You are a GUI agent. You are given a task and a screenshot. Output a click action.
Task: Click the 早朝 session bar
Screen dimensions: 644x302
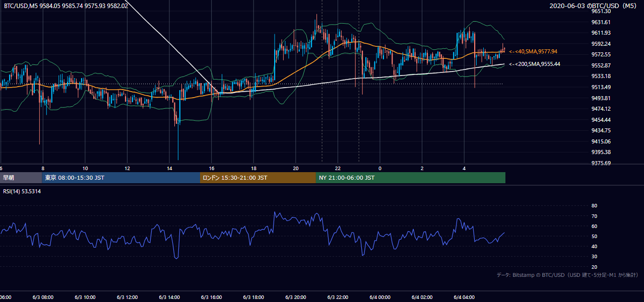pos(21,178)
